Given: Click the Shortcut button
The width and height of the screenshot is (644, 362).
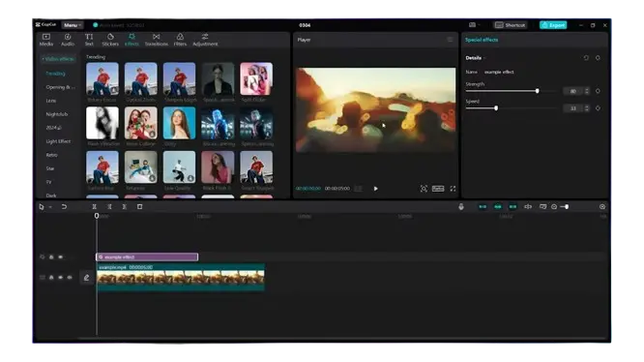Looking at the screenshot, I should 511,25.
